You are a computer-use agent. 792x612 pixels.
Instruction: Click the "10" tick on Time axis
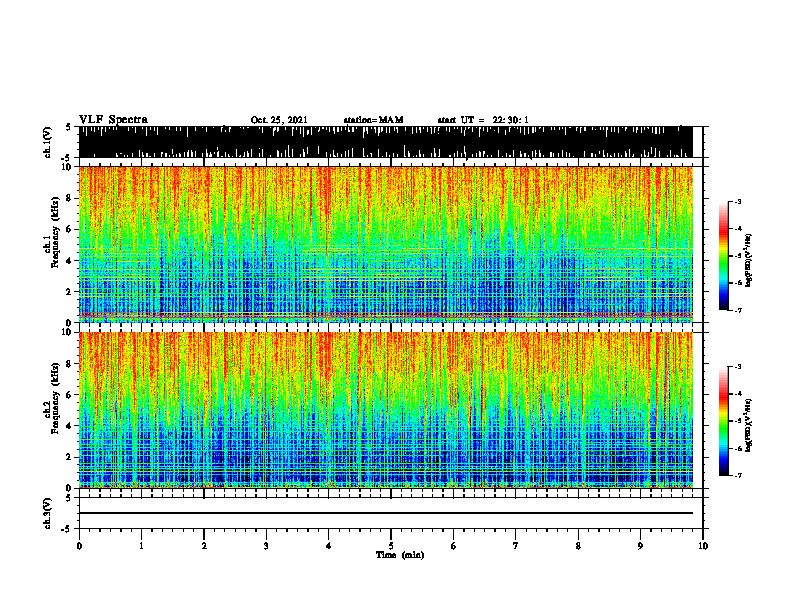pyautogui.click(x=703, y=546)
